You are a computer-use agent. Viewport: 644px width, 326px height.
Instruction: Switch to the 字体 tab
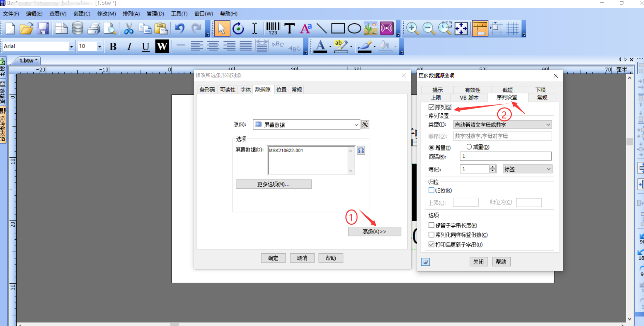pos(245,89)
